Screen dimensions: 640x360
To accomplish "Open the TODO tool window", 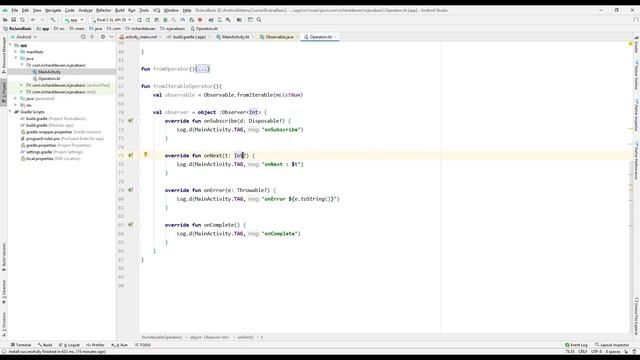I will click(x=143, y=345).
